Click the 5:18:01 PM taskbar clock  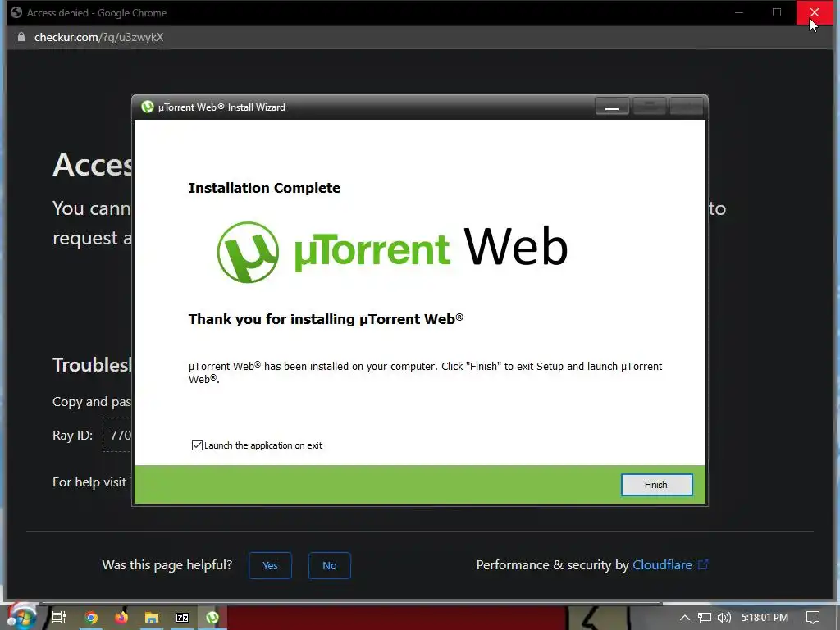[x=765, y=618]
